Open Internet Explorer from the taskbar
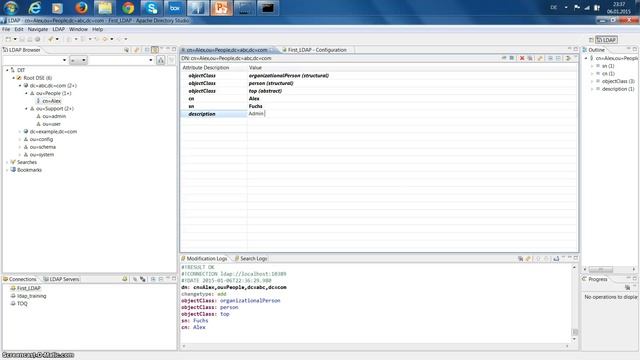Image resolution: width=640 pixels, height=360 pixels. click(35, 8)
